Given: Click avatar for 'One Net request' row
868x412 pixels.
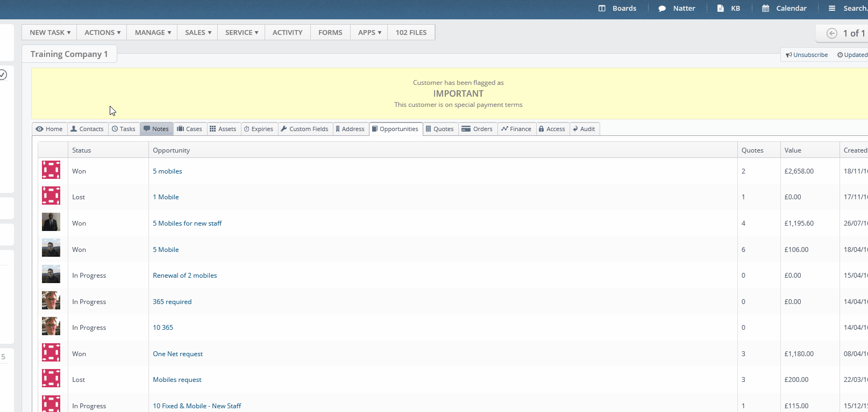Looking at the screenshot, I should (x=51, y=352).
